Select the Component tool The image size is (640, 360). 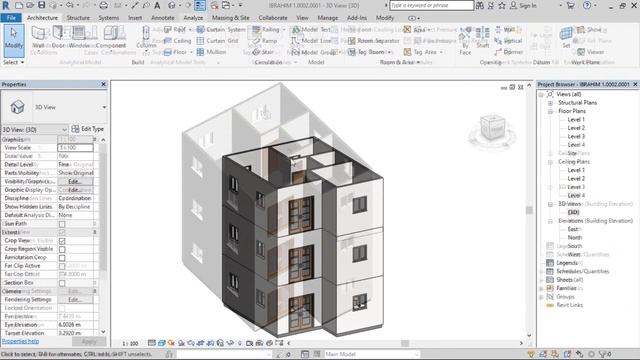point(111,37)
